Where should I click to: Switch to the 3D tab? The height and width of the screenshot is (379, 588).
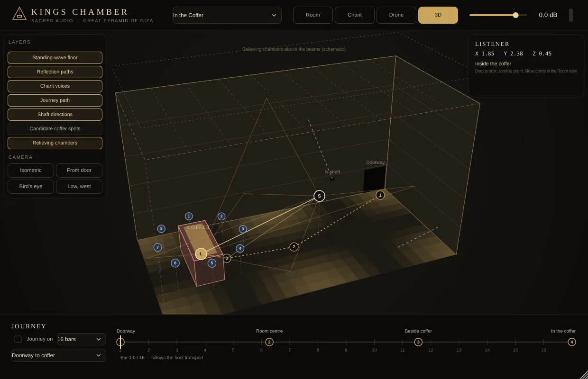(438, 15)
